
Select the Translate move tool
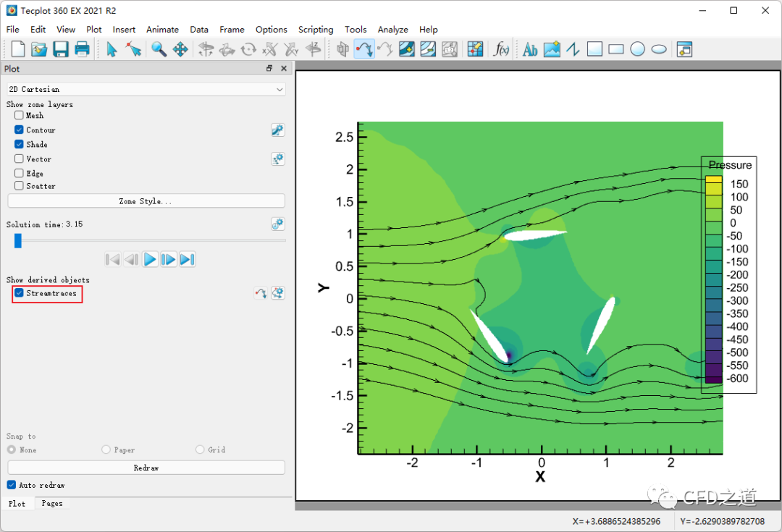[x=180, y=49]
